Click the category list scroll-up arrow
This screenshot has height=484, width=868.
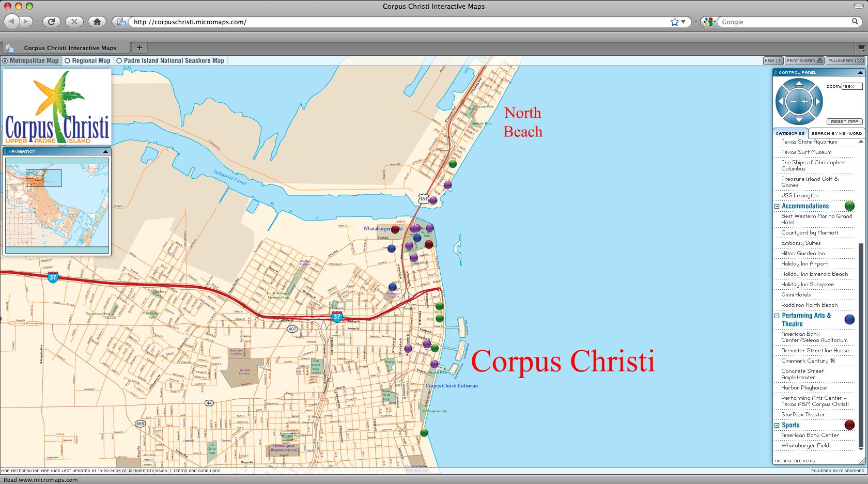point(860,142)
